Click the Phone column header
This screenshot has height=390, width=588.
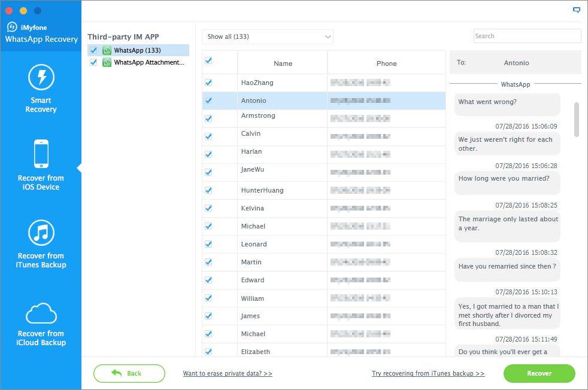[x=387, y=63]
